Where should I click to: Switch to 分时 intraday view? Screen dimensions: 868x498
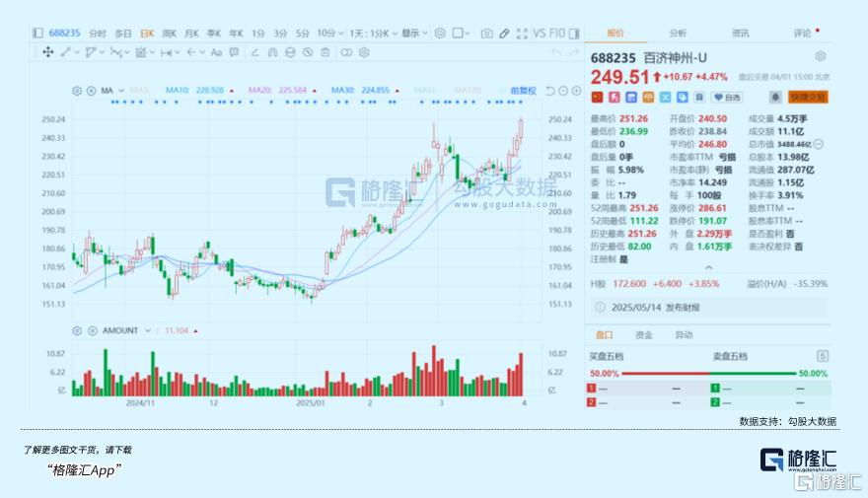[98, 34]
